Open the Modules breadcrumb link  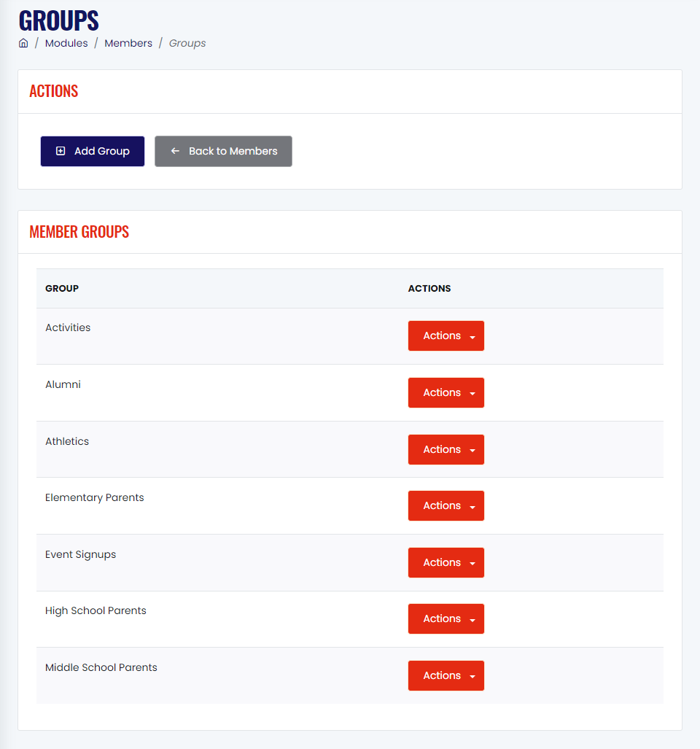(66, 43)
